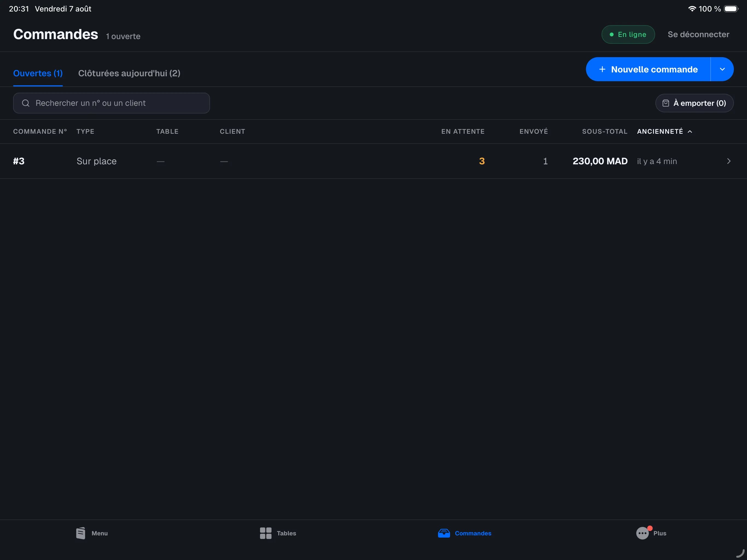Screen dimensions: 747x560
Task: Click the plus icon on Nouvelle commande
Action: tap(602, 69)
